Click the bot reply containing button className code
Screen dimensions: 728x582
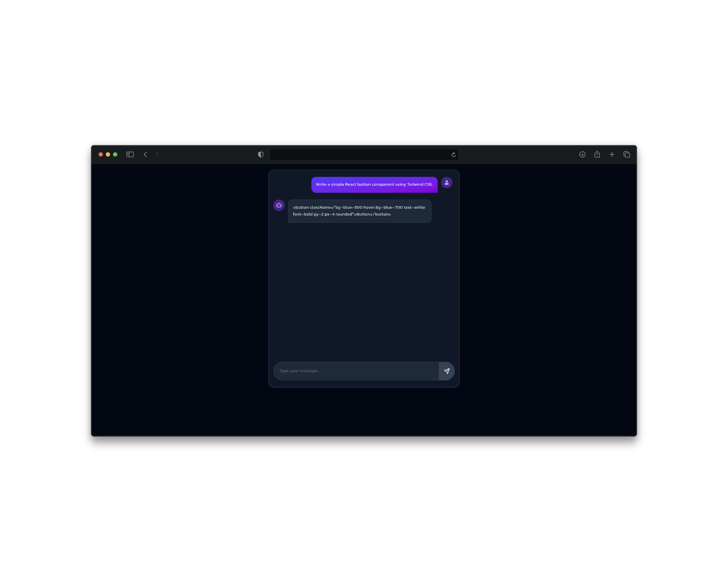click(x=359, y=211)
